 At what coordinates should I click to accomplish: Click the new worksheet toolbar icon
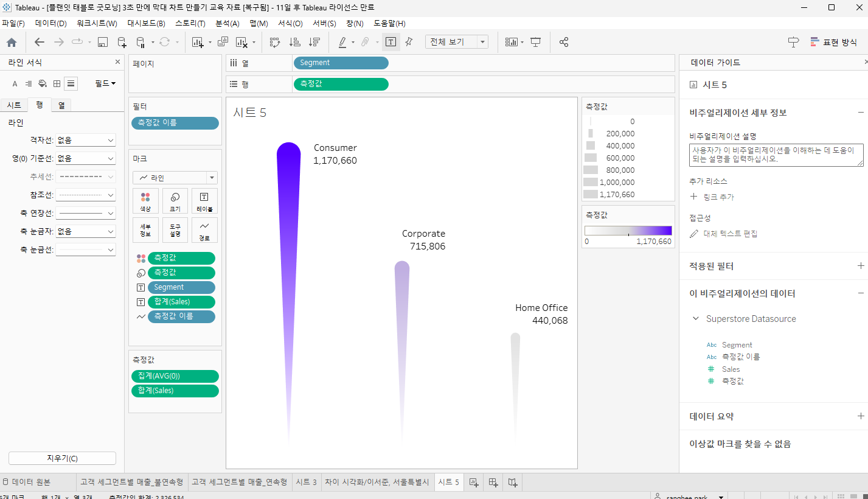tap(198, 42)
